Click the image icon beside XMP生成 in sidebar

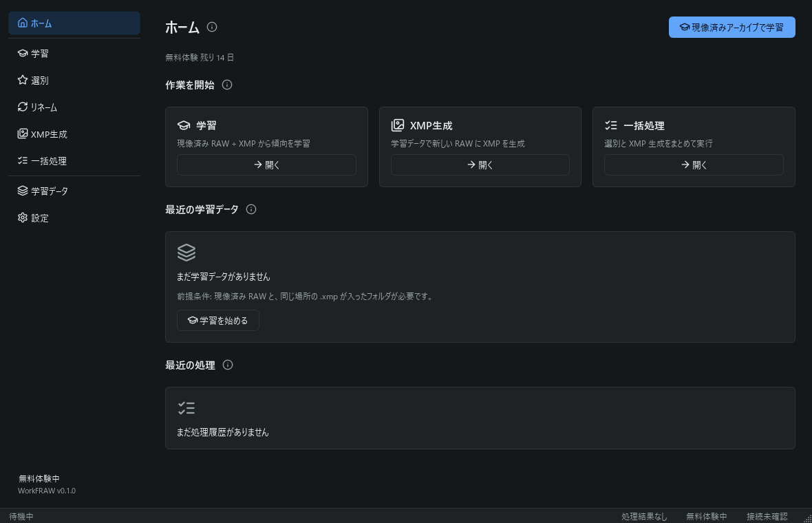coord(22,134)
